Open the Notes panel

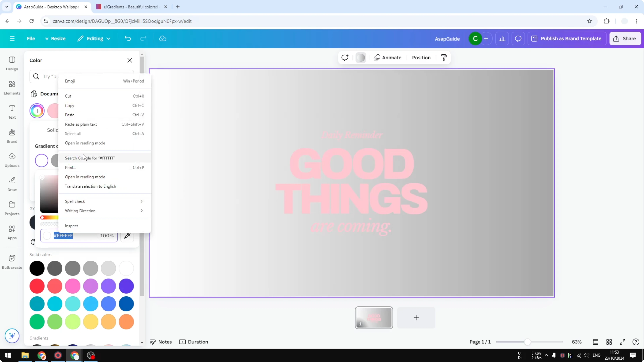tap(161, 342)
